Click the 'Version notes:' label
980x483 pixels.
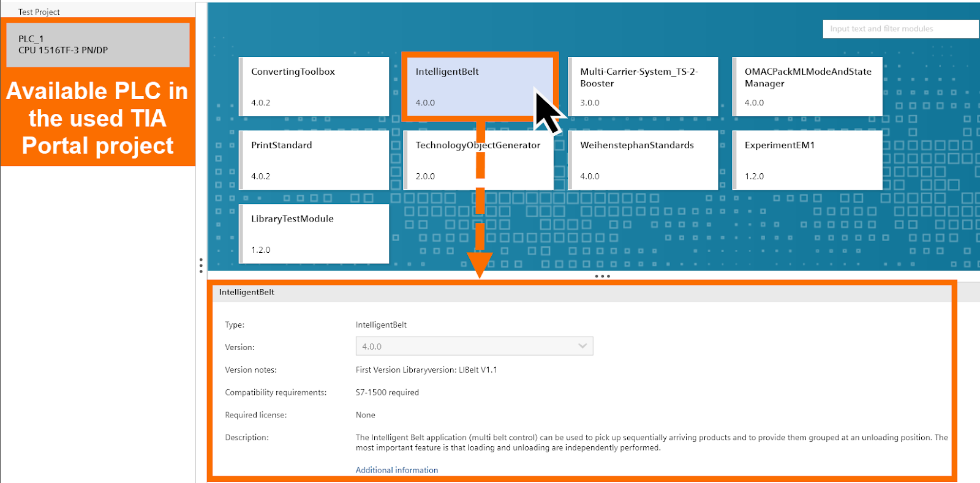251,370
